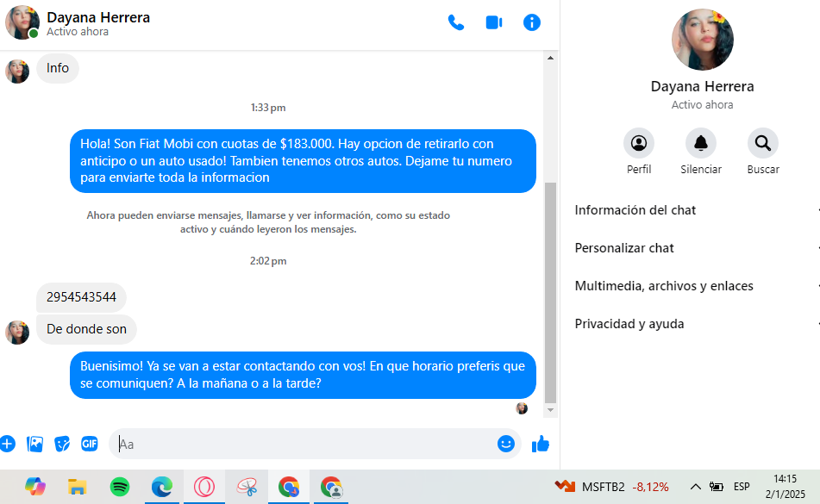
Task: Open the GIF picker
Action: tap(90, 444)
